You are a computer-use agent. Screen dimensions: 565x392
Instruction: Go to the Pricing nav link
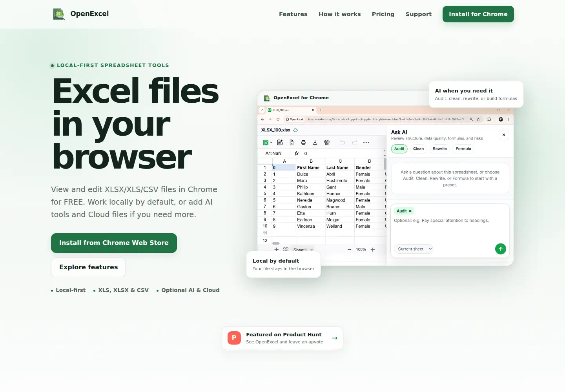(383, 14)
